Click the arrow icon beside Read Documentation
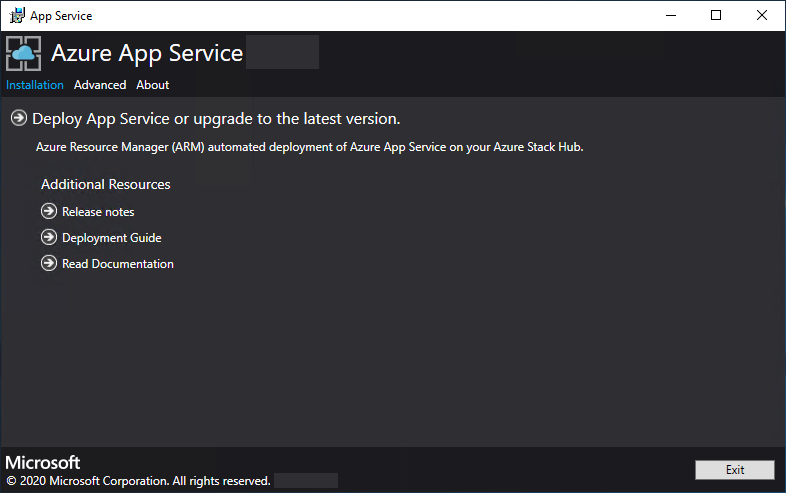The width and height of the screenshot is (786, 493). tap(49, 264)
